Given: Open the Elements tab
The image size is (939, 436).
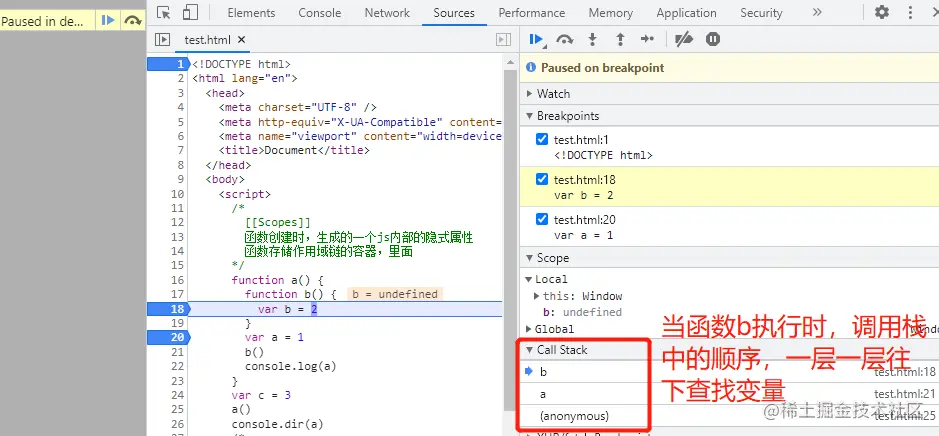Looking at the screenshot, I should click(251, 13).
